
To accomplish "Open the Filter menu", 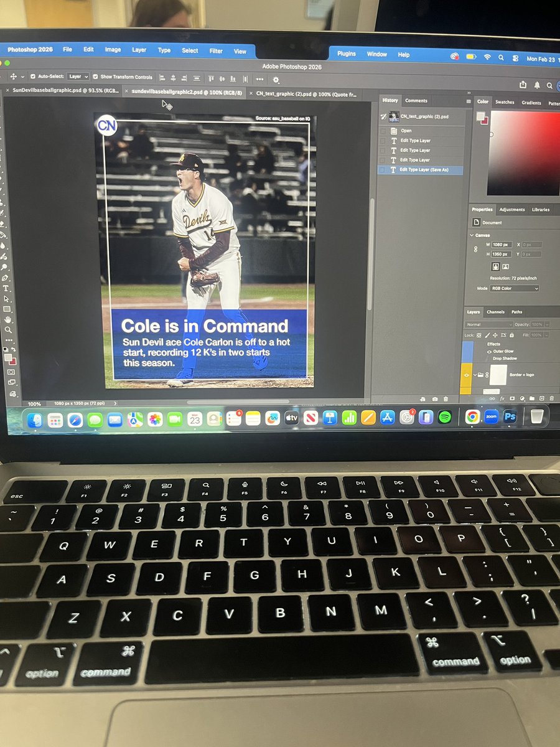I will pos(216,51).
